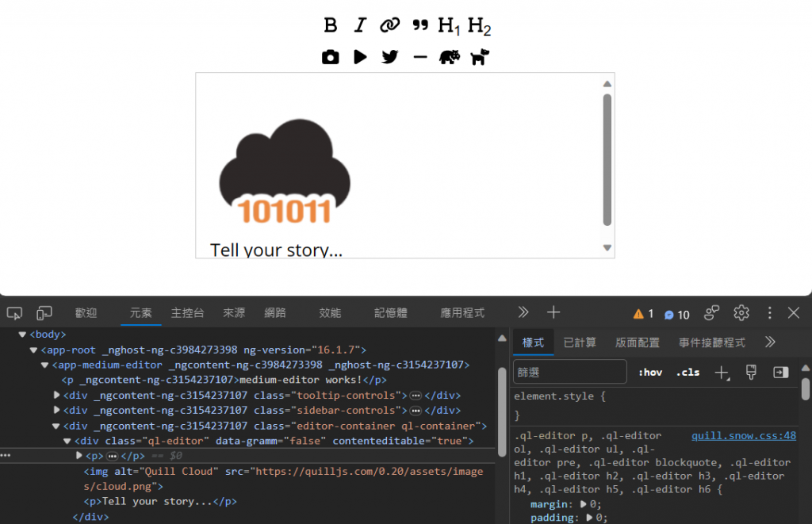This screenshot has width=812, height=524.
Task: Switch to the 主控台 tab
Action: pyautogui.click(x=187, y=313)
